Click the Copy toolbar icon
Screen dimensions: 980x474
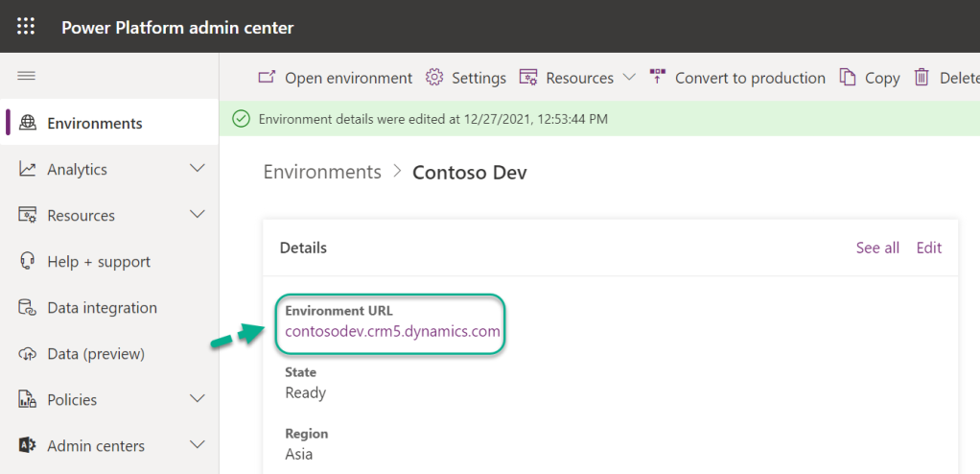848,78
